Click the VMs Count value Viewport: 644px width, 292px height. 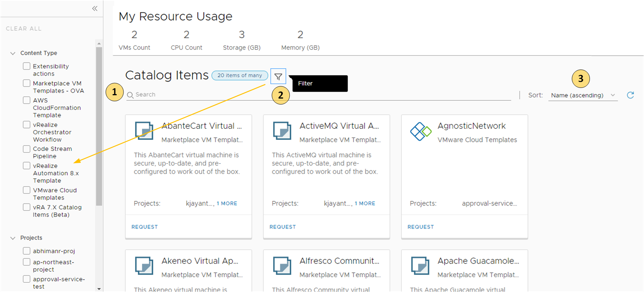click(134, 35)
